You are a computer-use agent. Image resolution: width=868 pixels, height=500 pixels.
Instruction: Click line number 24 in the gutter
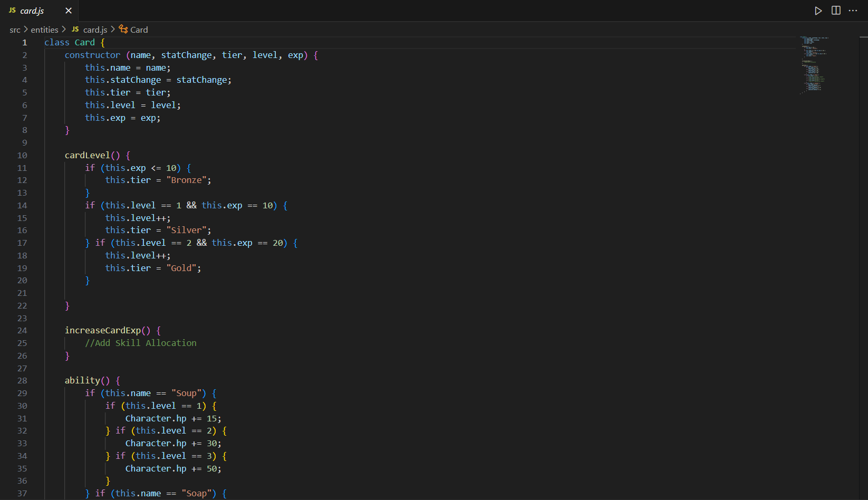click(22, 330)
